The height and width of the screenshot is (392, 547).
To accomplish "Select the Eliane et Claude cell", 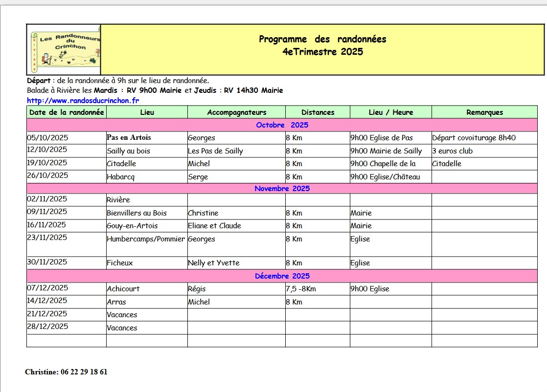I will (214, 226).
